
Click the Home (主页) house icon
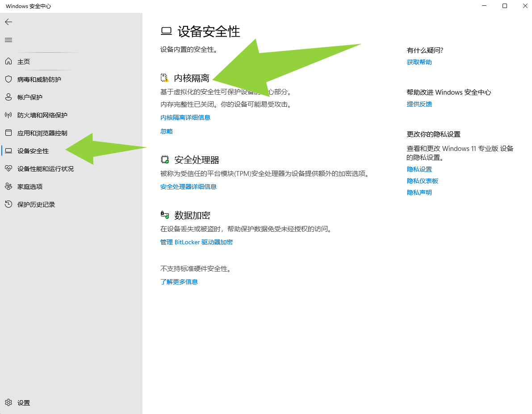click(x=8, y=62)
